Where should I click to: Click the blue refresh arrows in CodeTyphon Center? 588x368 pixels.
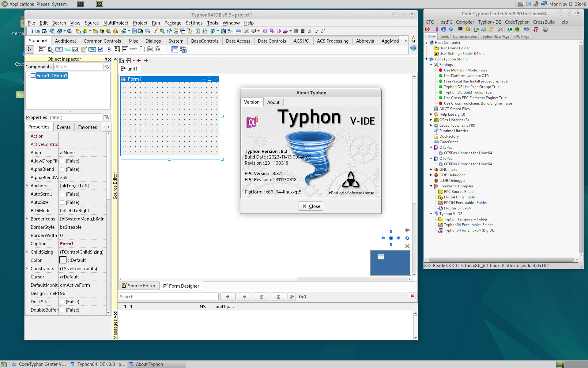451,29
